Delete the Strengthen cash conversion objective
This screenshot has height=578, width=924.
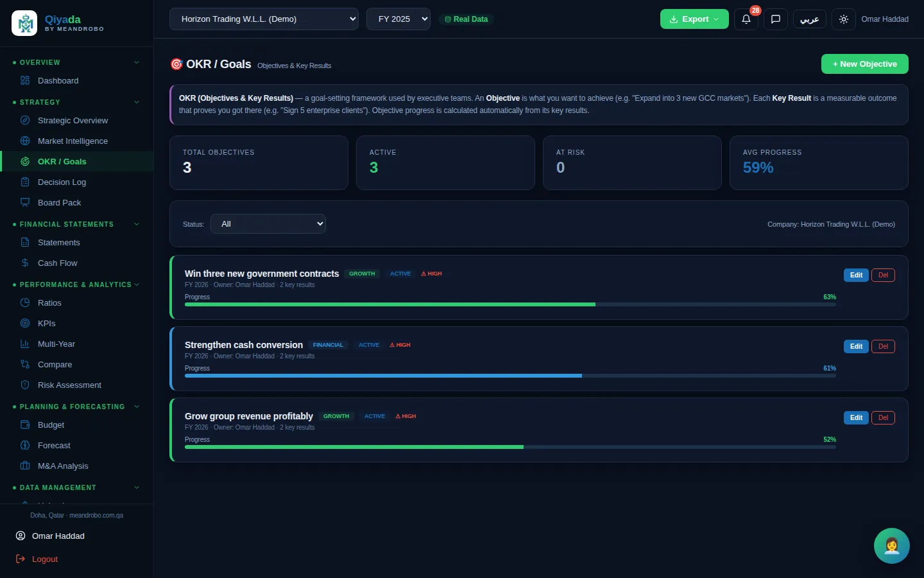click(x=883, y=346)
